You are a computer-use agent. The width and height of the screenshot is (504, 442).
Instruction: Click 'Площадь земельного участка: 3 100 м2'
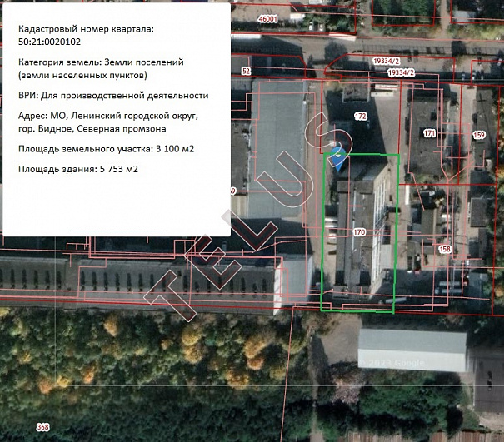[x=106, y=149]
